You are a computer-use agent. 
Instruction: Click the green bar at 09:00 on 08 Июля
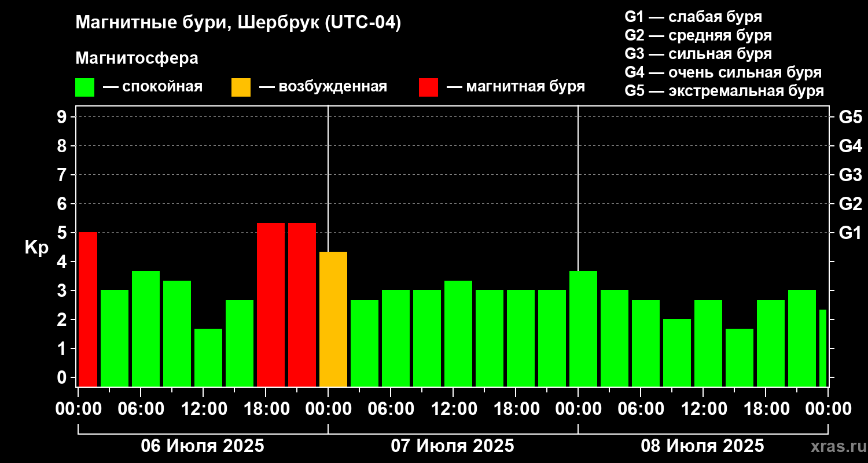[x=677, y=352]
